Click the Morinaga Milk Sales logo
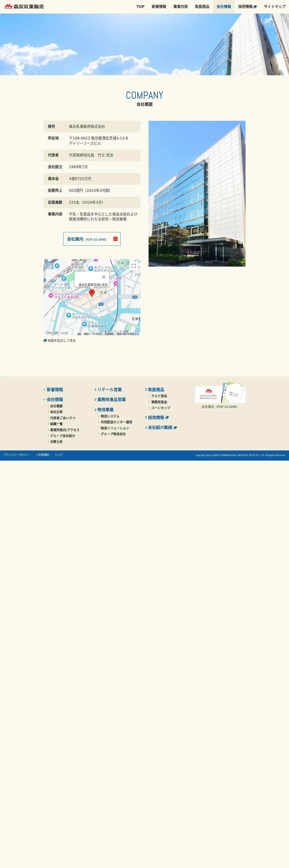 pyautogui.click(x=24, y=6)
